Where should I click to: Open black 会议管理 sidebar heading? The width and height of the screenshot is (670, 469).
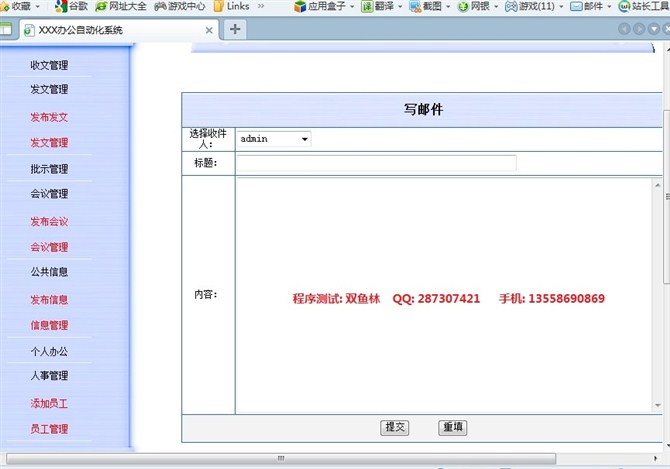coord(49,194)
